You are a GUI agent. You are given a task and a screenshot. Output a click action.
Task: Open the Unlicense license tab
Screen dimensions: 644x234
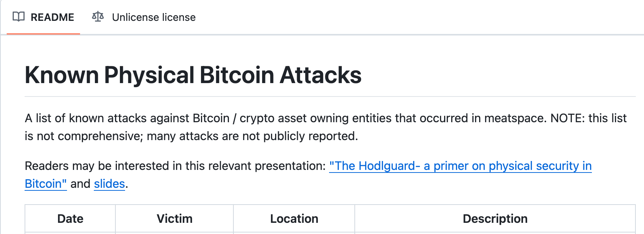pos(144,17)
